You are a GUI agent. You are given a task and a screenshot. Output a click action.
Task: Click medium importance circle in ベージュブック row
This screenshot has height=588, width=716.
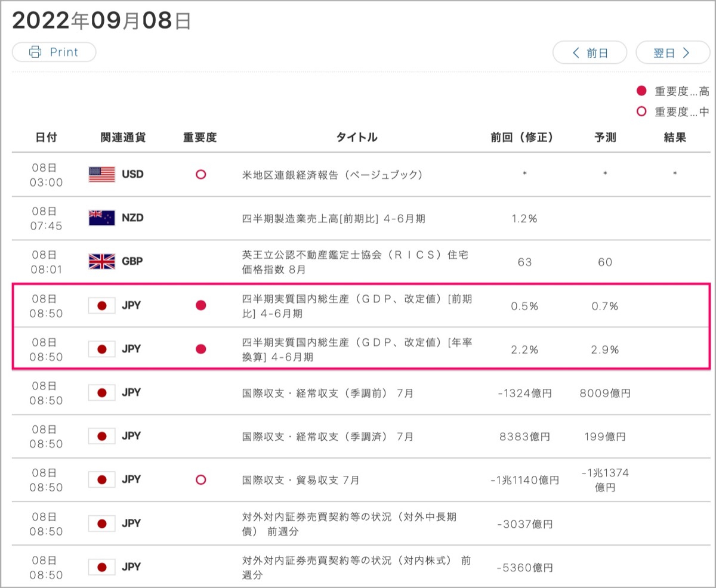pos(201,175)
